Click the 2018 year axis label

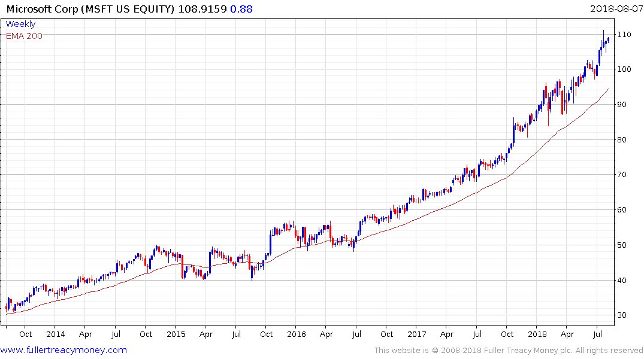537,334
